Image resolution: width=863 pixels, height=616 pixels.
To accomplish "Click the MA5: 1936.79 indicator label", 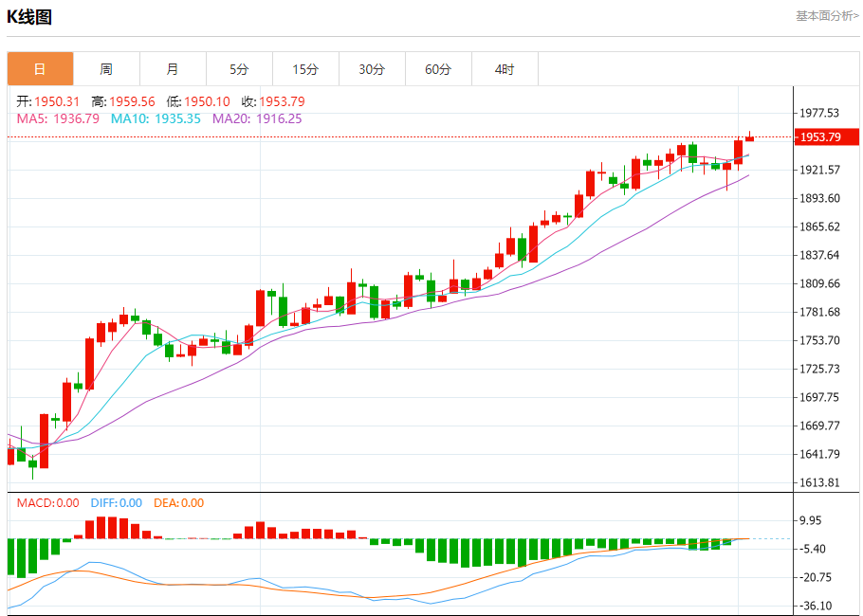I will pyautogui.click(x=59, y=118).
